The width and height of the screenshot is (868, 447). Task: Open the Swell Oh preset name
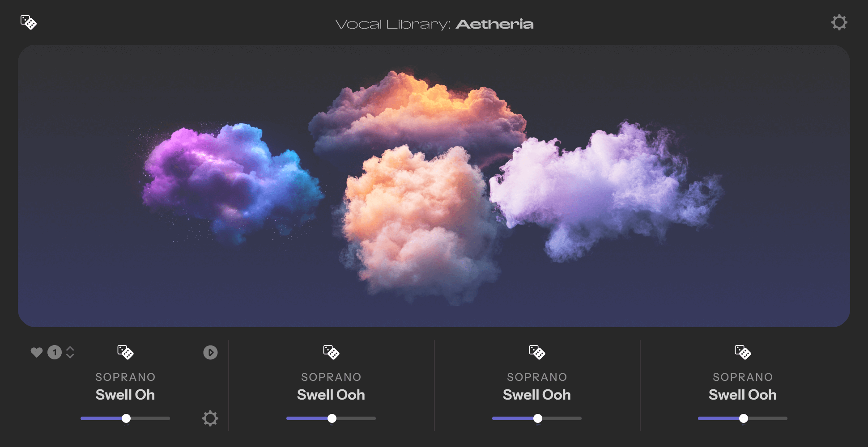[125, 395]
